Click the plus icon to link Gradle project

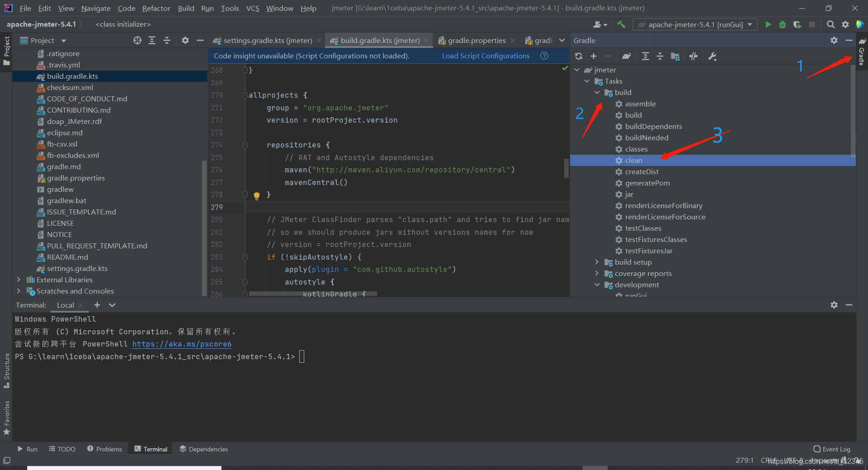click(x=594, y=56)
